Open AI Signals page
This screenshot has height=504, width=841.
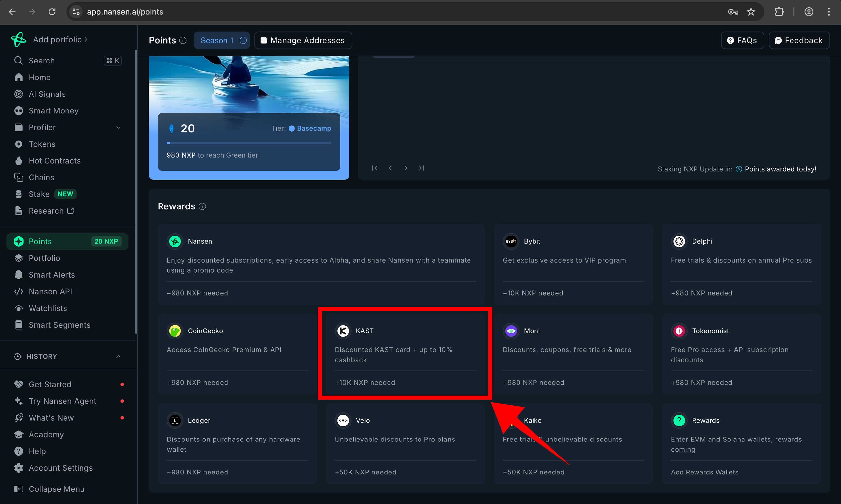point(67,94)
